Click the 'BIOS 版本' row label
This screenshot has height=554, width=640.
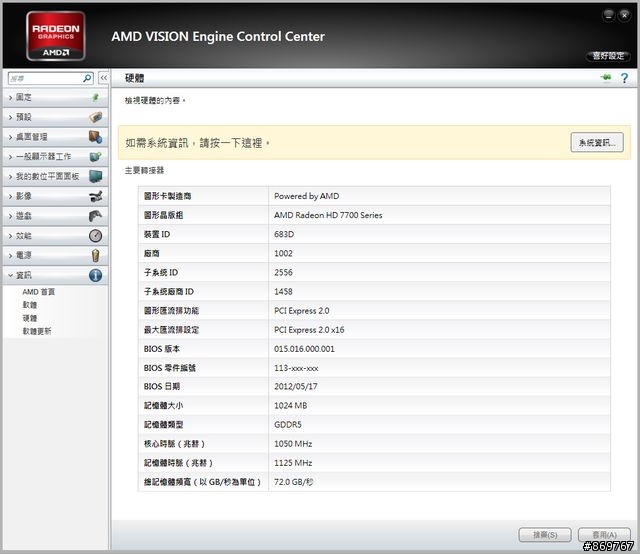(x=162, y=349)
